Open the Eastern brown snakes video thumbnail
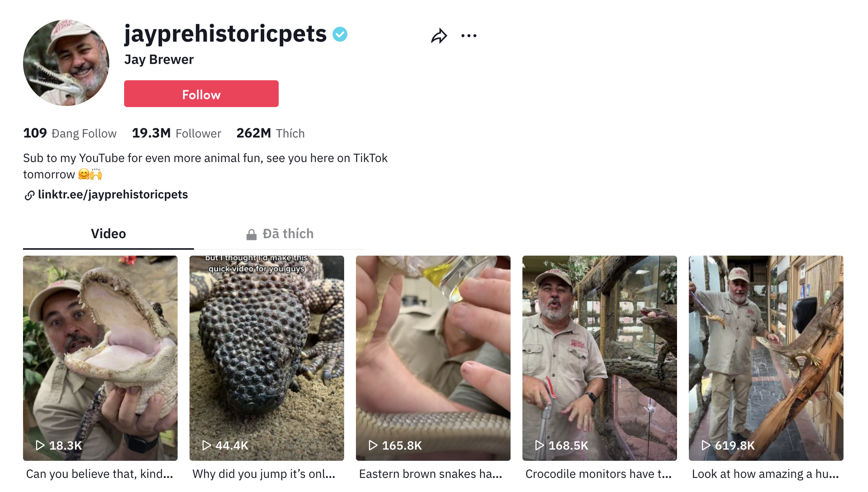 [x=433, y=347]
